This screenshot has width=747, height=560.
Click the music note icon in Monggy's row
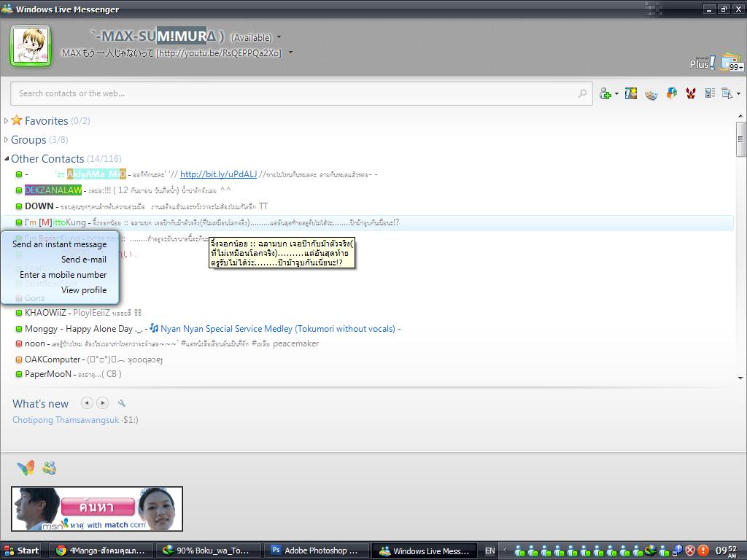pyautogui.click(x=154, y=328)
